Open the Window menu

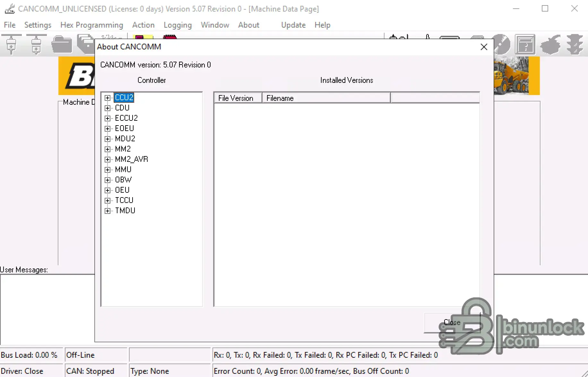tap(215, 25)
